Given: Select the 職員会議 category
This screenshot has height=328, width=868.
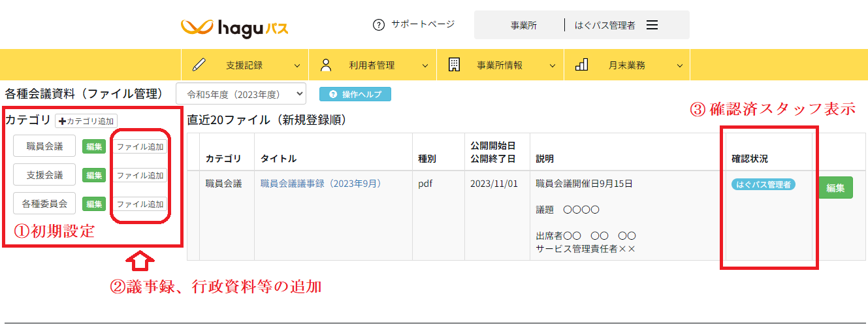Looking at the screenshot, I should point(44,146).
